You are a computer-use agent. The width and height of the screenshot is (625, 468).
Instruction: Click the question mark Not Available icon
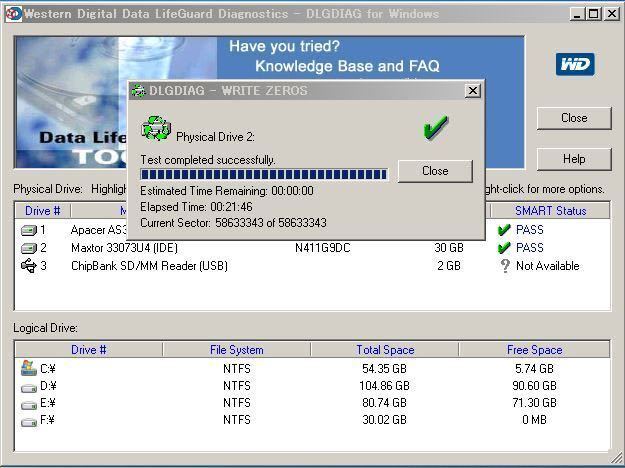point(505,265)
